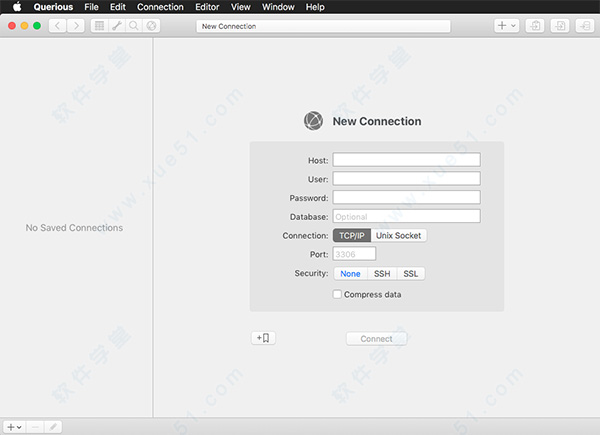Open the Connection menu

(x=160, y=7)
